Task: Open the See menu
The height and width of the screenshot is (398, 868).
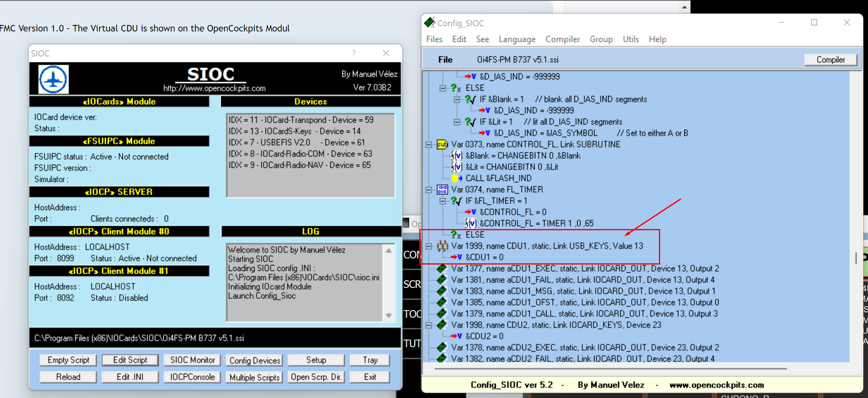Action: coord(483,39)
